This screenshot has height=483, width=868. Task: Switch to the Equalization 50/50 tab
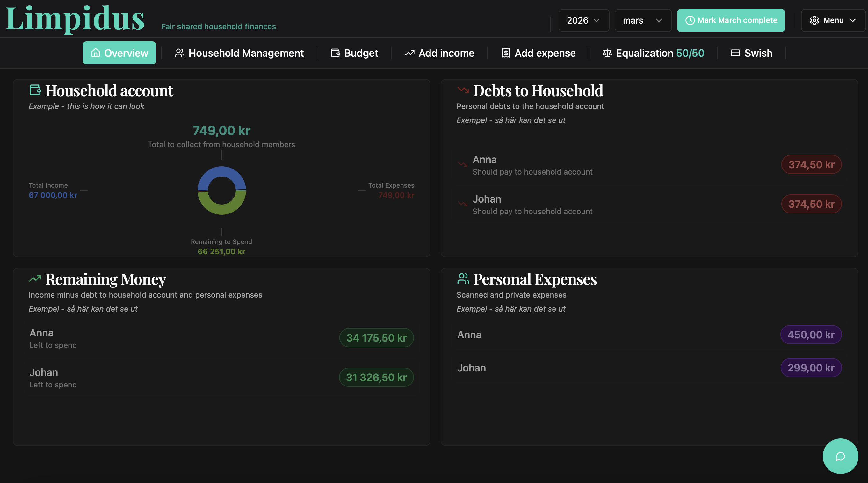pos(653,53)
